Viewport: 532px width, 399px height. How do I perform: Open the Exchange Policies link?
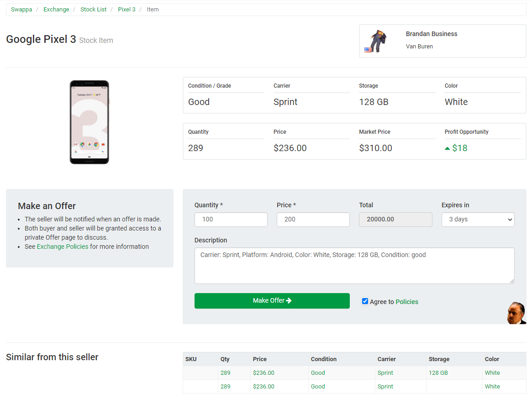click(x=63, y=247)
